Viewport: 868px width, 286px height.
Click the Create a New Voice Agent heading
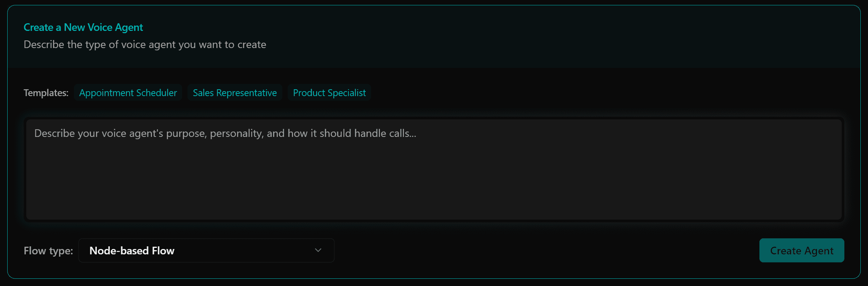tap(83, 27)
